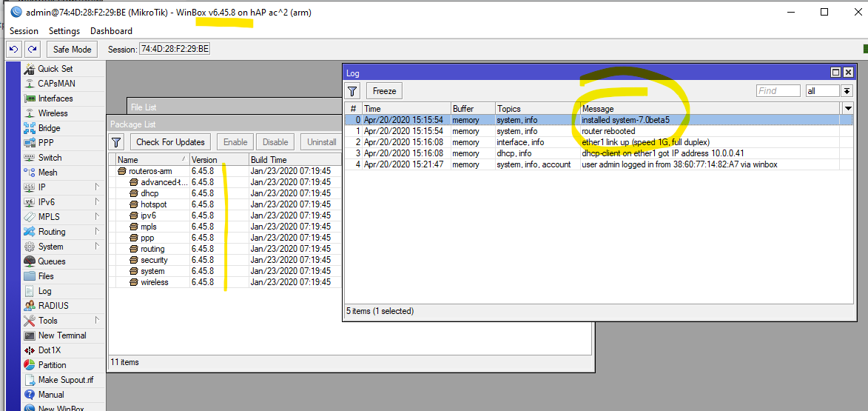Click the filter icon in Log window
Screen dimensions: 868x411
pos(353,91)
